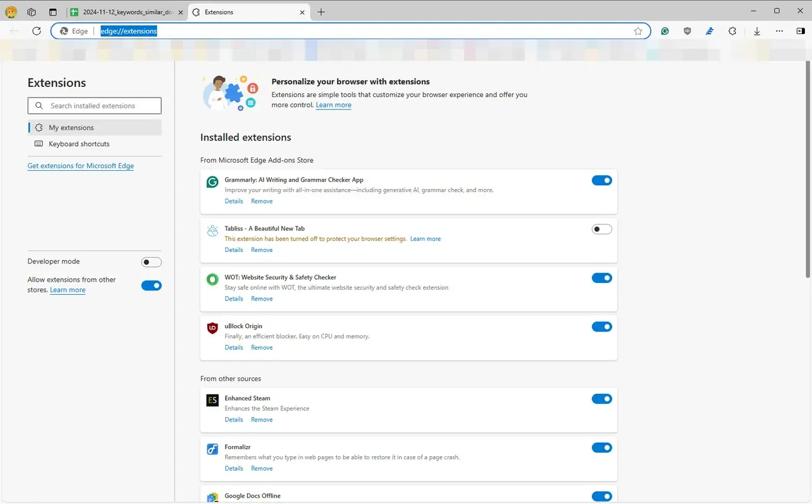Refresh the Extensions page
The height and width of the screenshot is (504, 812).
pos(37,31)
